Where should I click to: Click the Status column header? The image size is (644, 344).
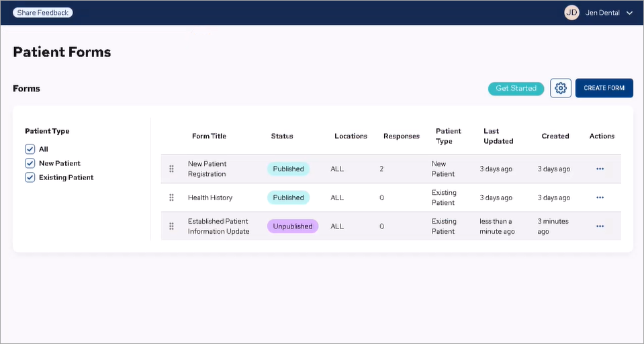pyautogui.click(x=282, y=136)
